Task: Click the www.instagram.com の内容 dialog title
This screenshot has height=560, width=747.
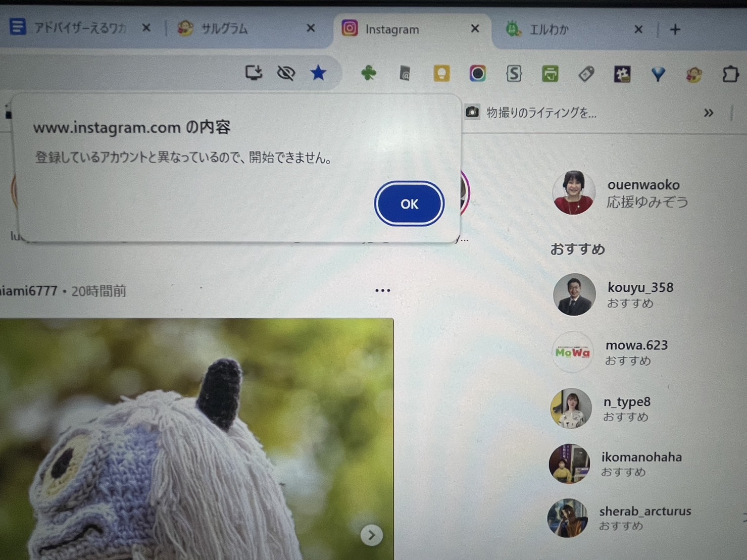Action: click(x=132, y=127)
